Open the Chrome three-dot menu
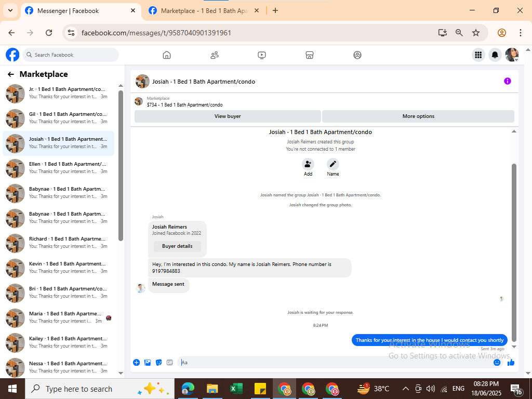The width and height of the screenshot is (532, 399). coord(521,33)
